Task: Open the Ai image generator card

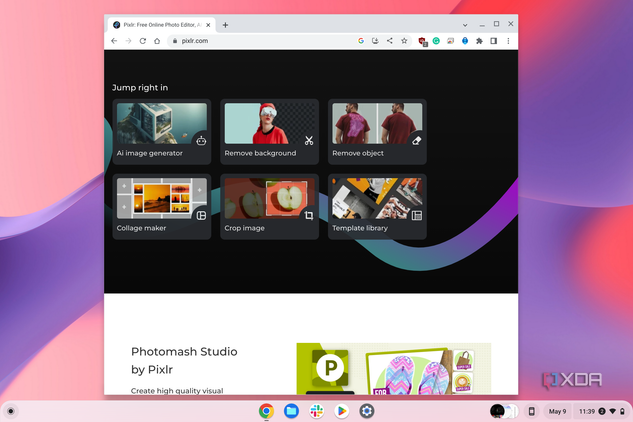Action: tap(162, 132)
